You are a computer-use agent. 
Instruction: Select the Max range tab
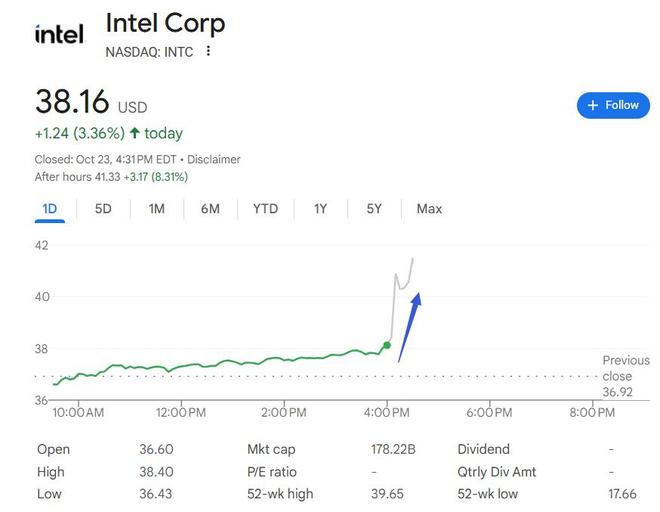tap(429, 209)
